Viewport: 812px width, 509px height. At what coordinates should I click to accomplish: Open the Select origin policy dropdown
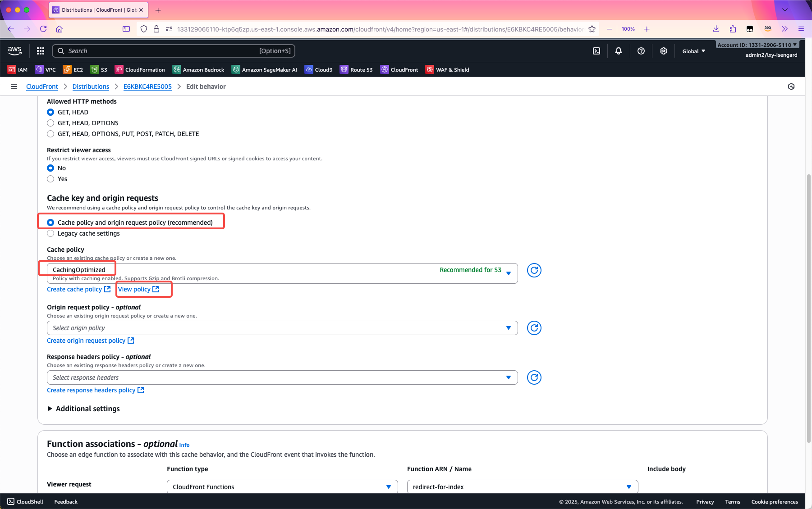[282, 328]
